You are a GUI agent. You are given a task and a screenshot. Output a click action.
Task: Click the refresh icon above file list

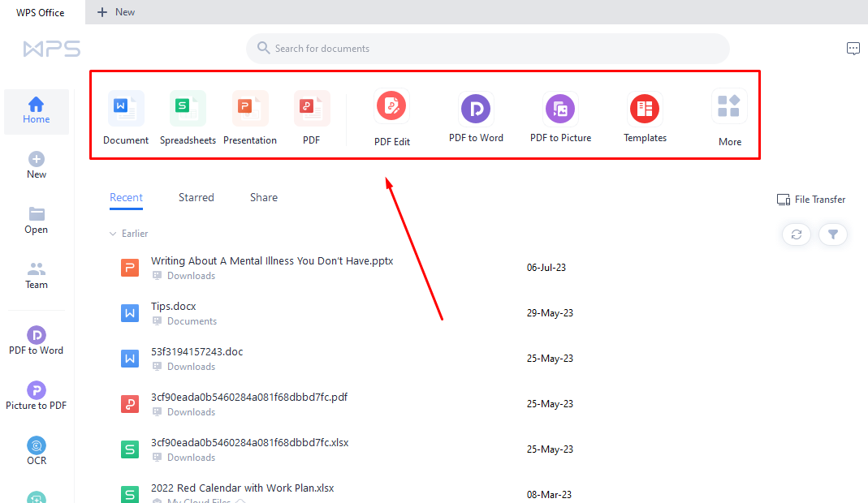797,234
